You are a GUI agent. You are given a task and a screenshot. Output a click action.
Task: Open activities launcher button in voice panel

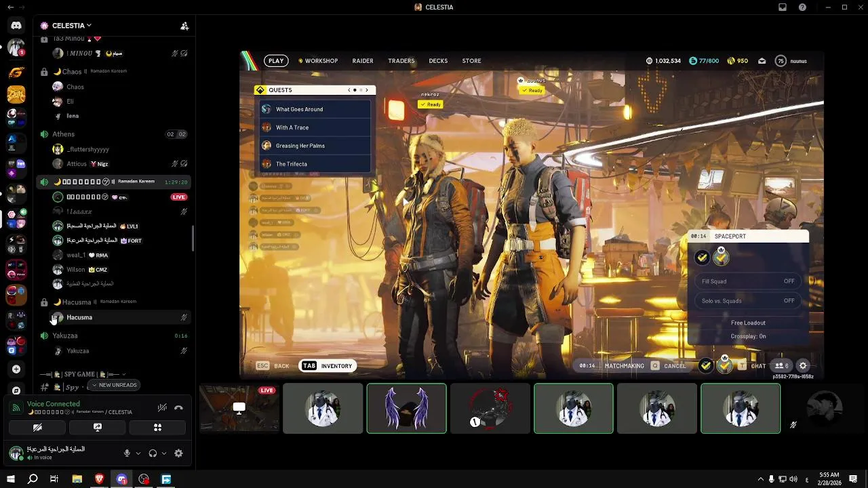pyautogui.click(x=157, y=428)
